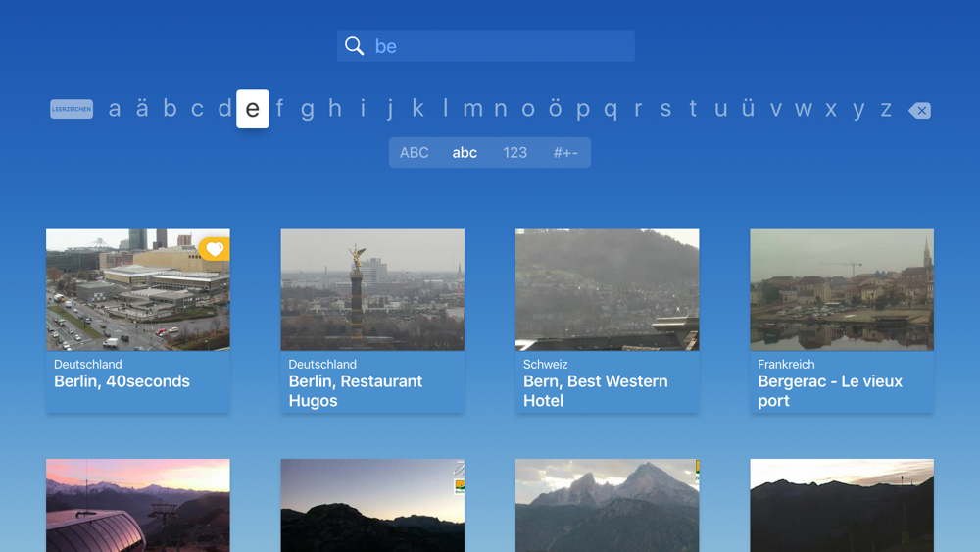Focus the search field containing be
The width and height of the screenshot is (980, 552).
[486, 46]
